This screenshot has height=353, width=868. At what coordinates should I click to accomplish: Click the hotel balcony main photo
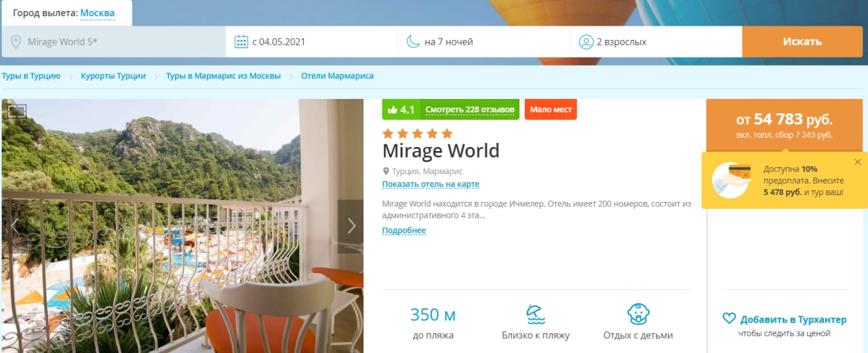182,226
